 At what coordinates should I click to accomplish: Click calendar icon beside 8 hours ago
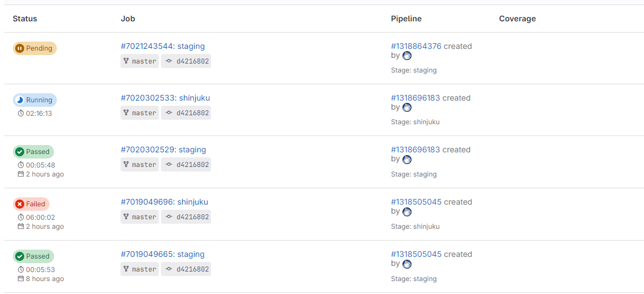tap(21, 278)
